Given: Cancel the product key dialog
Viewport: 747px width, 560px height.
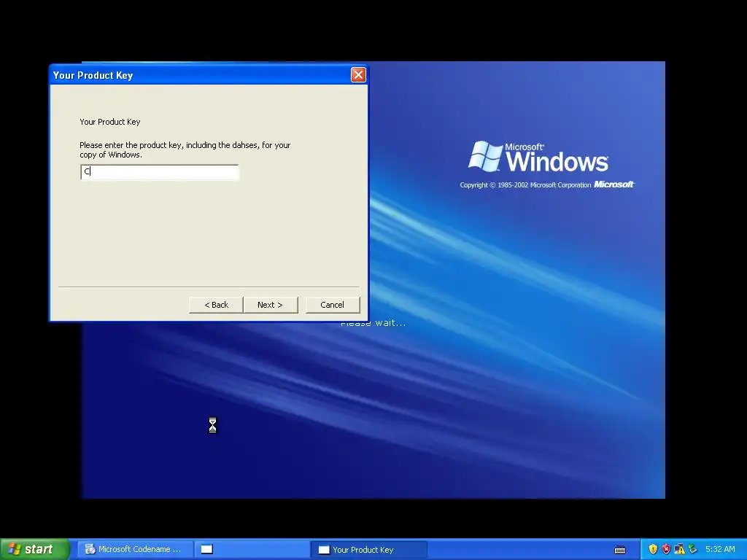Looking at the screenshot, I should [x=333, y=305].
